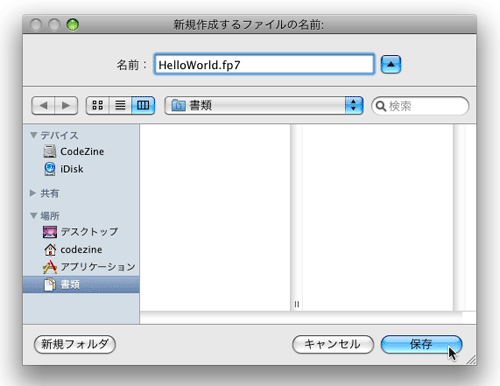Select デスクトップ in sidebar

pos(81,232)
